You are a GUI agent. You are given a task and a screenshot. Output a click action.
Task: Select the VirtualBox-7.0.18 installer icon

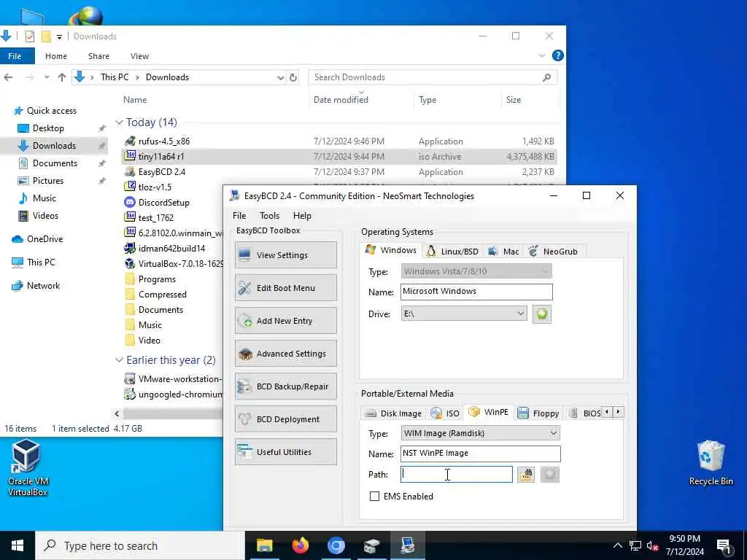click(x=130, y=263)
